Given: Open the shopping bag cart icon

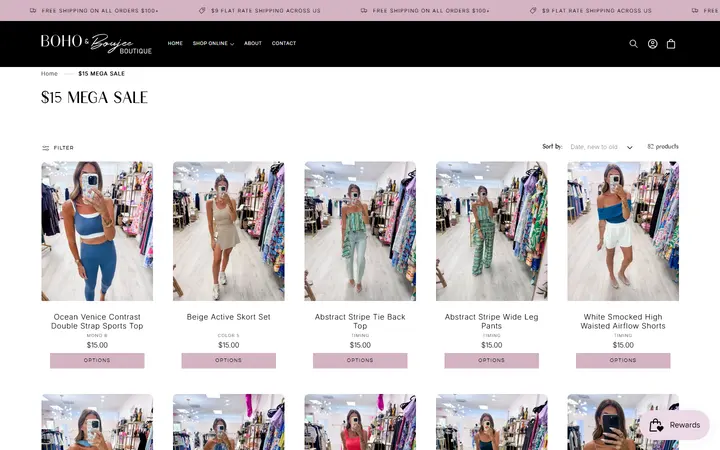Looking at the screenshot, I should pos(671,44).
